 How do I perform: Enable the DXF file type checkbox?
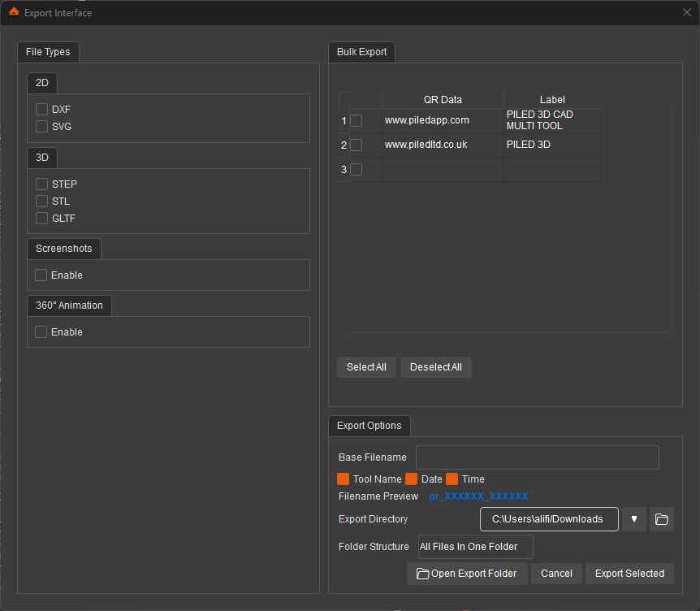42,109
